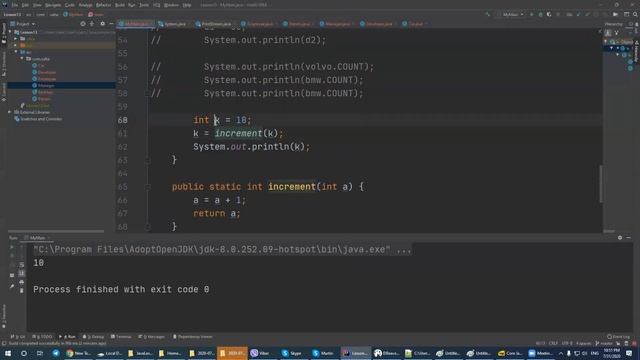This screenshot has height=360, width=640.
Task: Click the main method breadcrumb in navigation bar
Action: pyautogui.click(x=96, y=15)
